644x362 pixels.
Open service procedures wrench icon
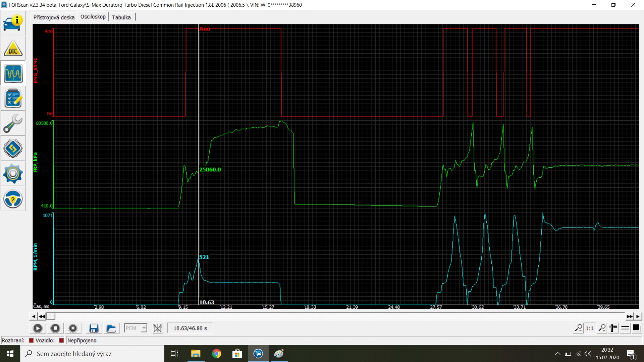[x=13, y=124]
